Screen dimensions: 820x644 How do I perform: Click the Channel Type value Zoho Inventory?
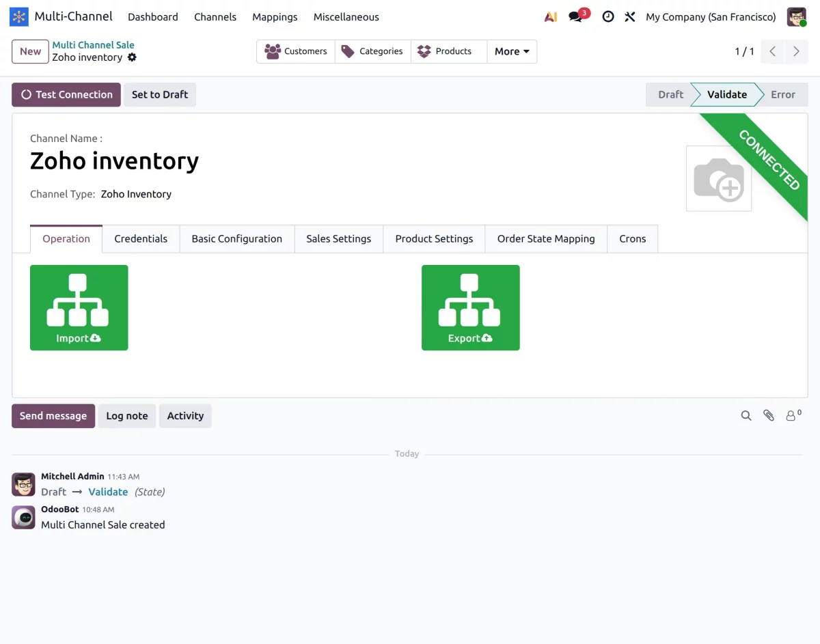pos(136,195)
